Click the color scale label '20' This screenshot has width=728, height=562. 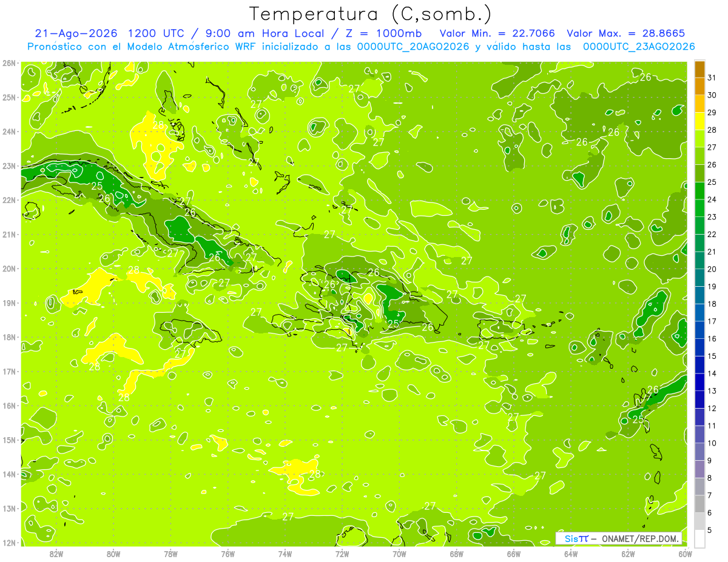point(712,269)
